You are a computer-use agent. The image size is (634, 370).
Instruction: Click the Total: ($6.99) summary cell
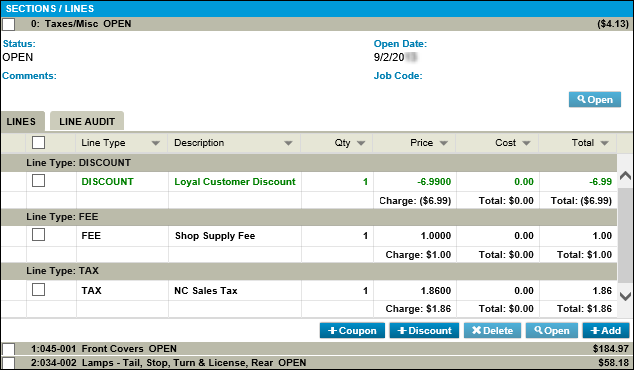click(x=581, y=201)
